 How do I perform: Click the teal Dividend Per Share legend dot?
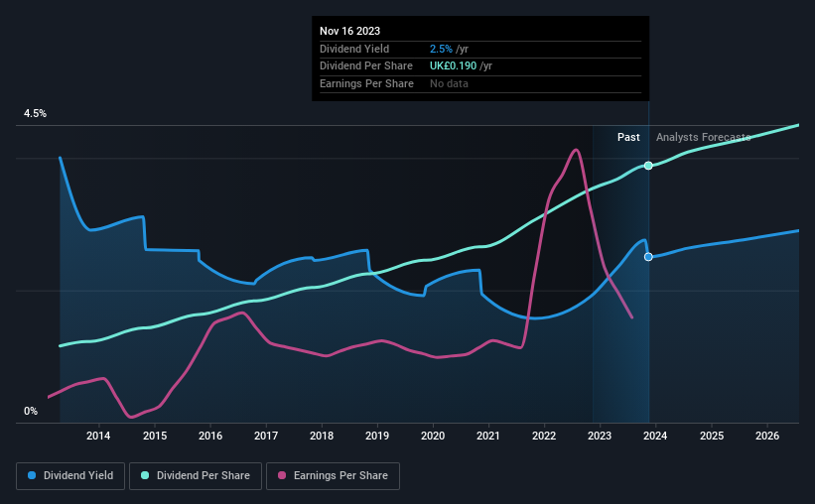[145, 475]
